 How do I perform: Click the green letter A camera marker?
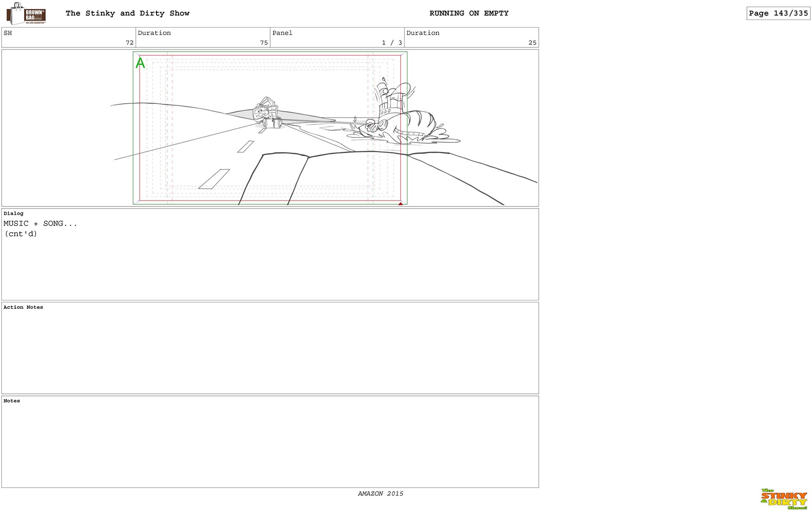(x=140, y=63)
